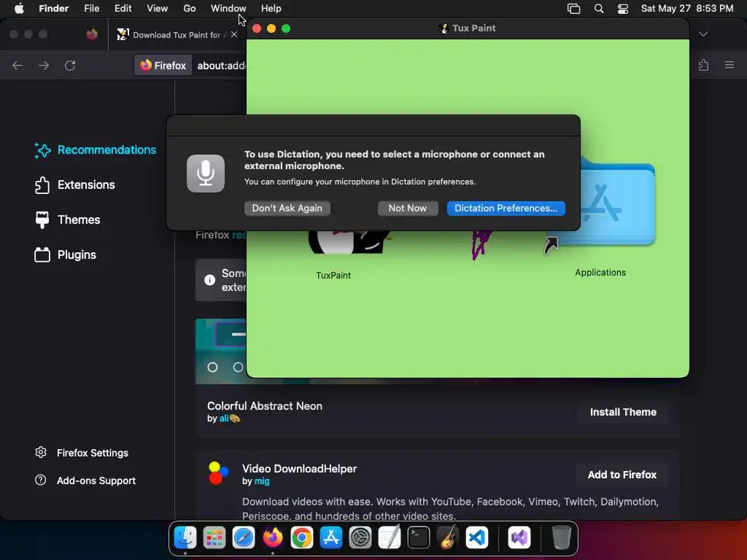The image size is (747, 560).
Task: Reload the Firefox page
Action: point(70,65)
